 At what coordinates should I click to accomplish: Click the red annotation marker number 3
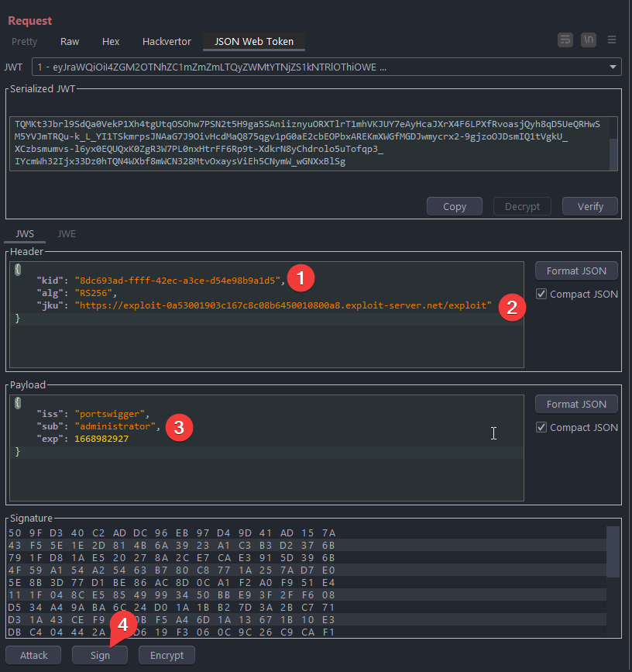[x=180, y=426]
